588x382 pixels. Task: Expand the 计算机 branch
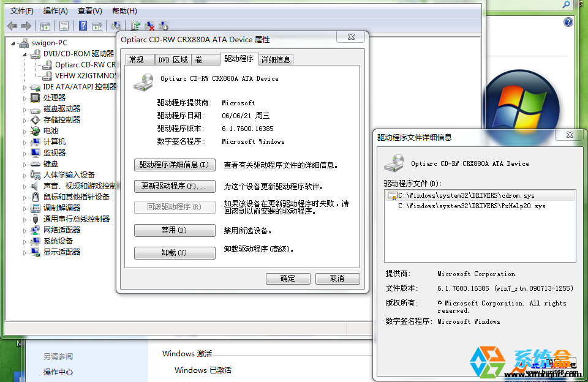[x=24, y=143]
